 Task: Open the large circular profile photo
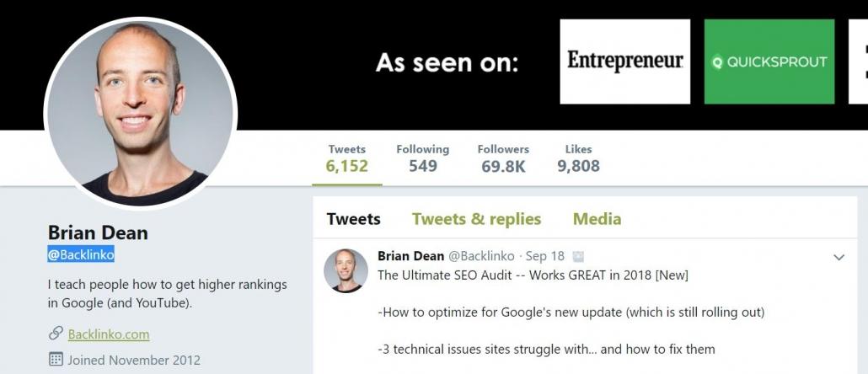140,112
